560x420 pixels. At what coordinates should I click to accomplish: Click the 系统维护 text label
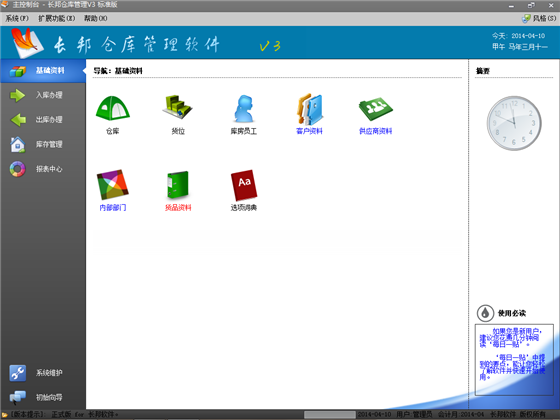(x=49, y=373)
